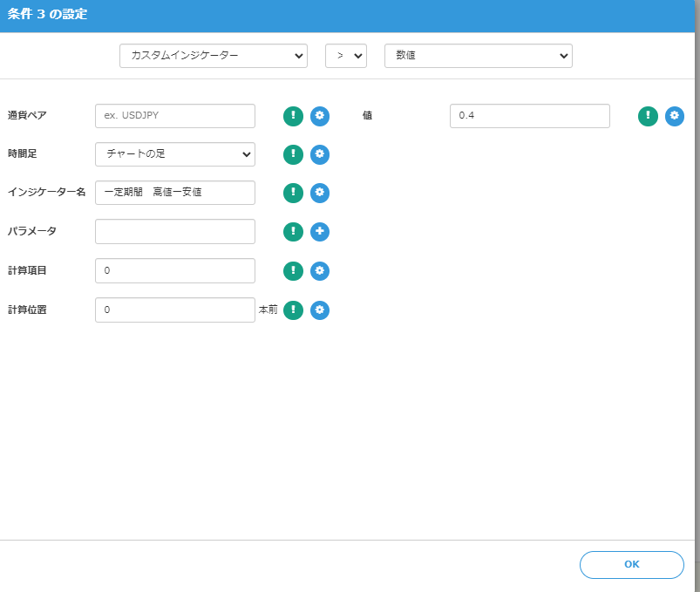
Task: Click the green info icon beside 値
Action: [x=648, y=116]
